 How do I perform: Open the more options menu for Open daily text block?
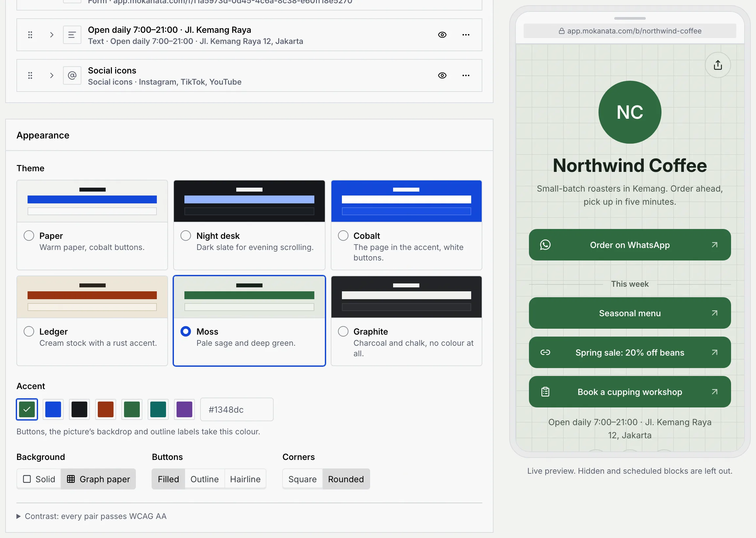(466, 35)
